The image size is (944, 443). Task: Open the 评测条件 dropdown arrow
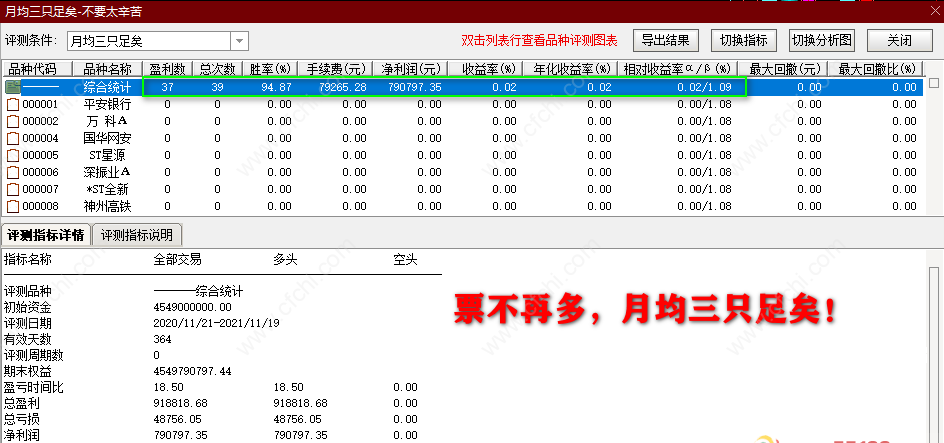[240, 41]
